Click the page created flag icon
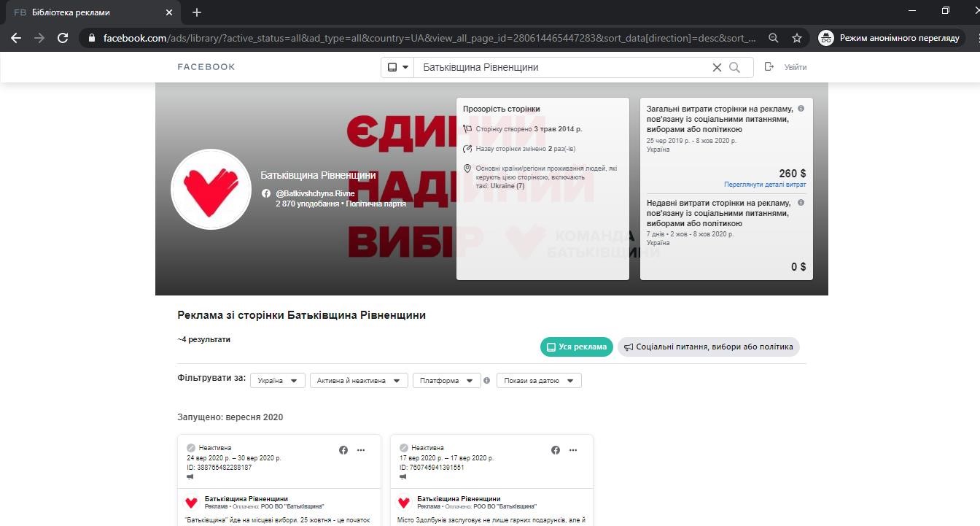 [468, 129]
